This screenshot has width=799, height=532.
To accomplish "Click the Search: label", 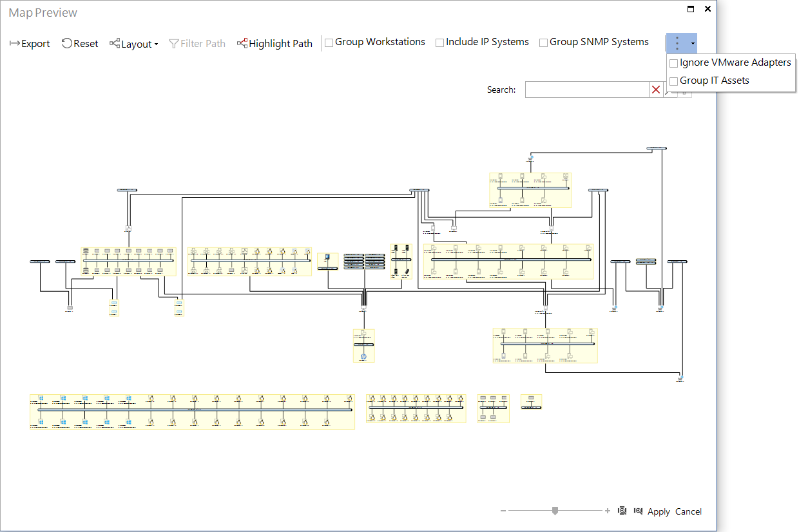I will 501,90.
